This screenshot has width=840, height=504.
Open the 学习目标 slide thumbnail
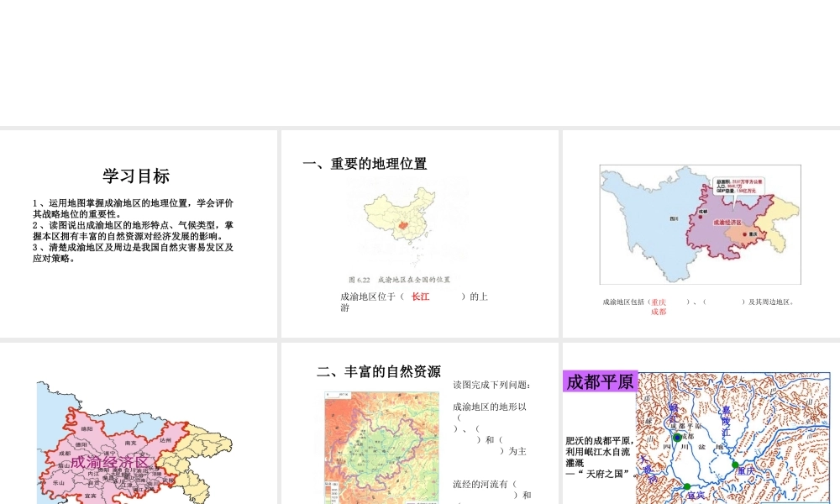[139, 234]
